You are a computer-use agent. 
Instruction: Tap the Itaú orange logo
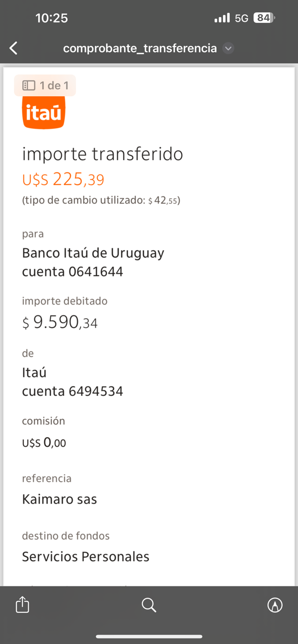[x=44, y=113]
